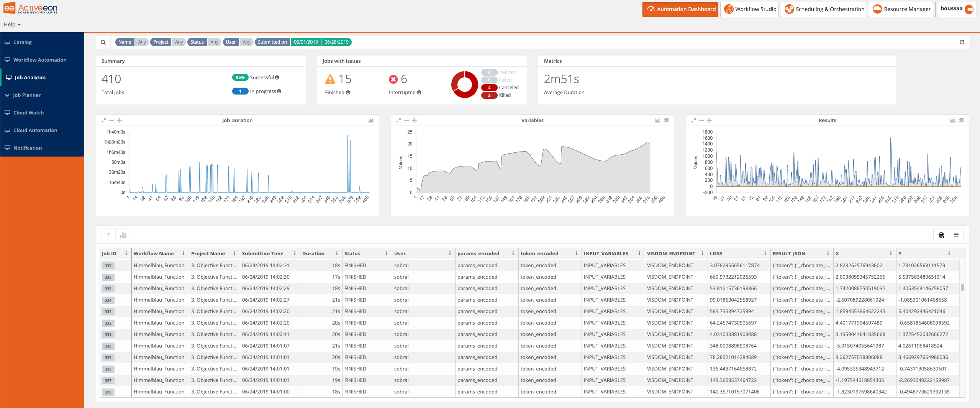
Task: Switch Results panel to bar chart view
Action: 953,120
